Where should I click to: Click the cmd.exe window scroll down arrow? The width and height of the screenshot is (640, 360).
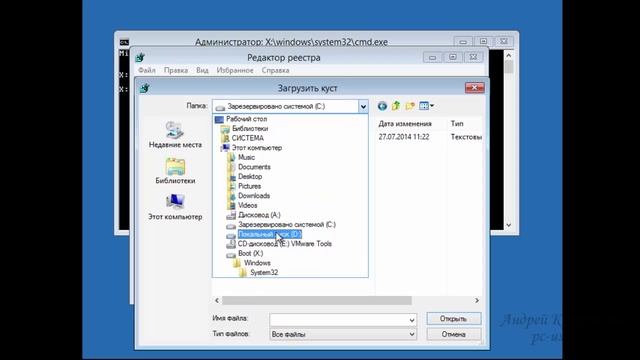click(509, 225)
